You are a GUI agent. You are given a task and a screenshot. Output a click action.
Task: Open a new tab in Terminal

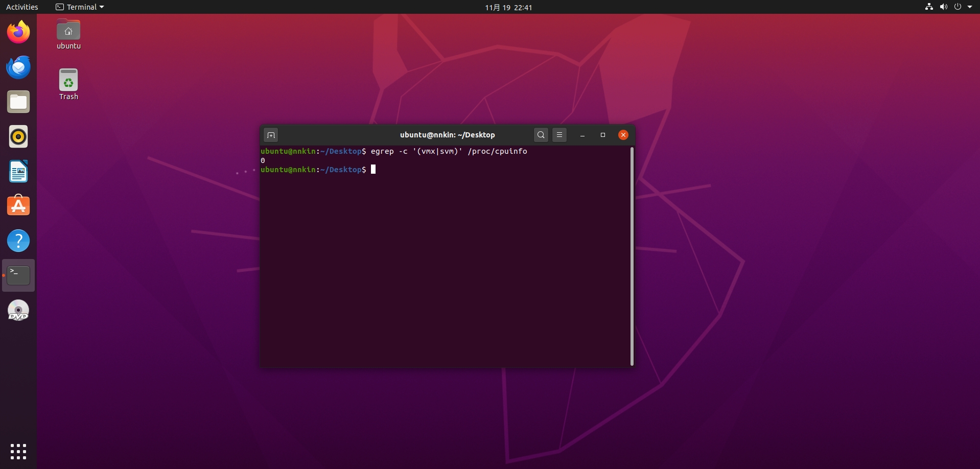(271, 135)
